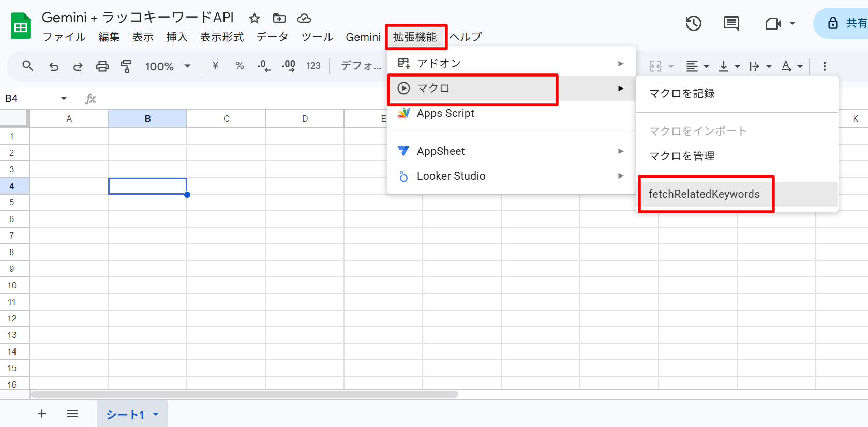868x427 pixels.
Task: Open the 123 number formats menu
Action: (313, 66)
